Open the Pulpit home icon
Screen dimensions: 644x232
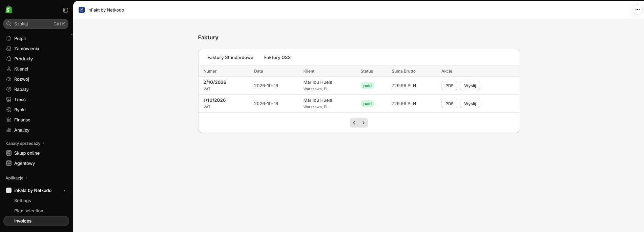pyautogui.click(x=9, y=38)
